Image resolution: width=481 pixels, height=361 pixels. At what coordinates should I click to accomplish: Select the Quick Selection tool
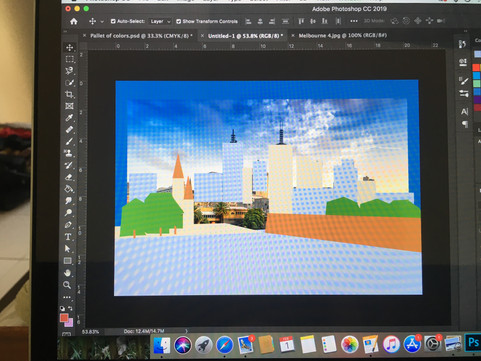click(x=69, y=82)
